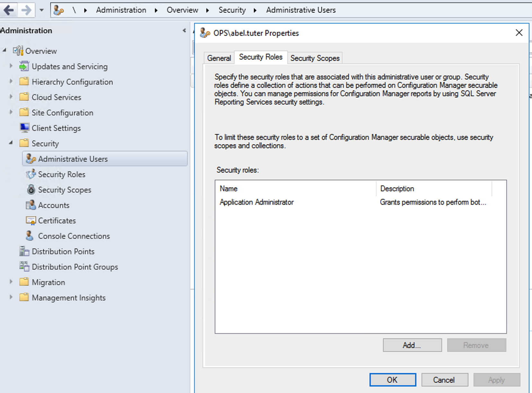The height and width of the screenshot is (393, 532).
Task: Click the Security Roles tree icon
Action: point(31,174)
